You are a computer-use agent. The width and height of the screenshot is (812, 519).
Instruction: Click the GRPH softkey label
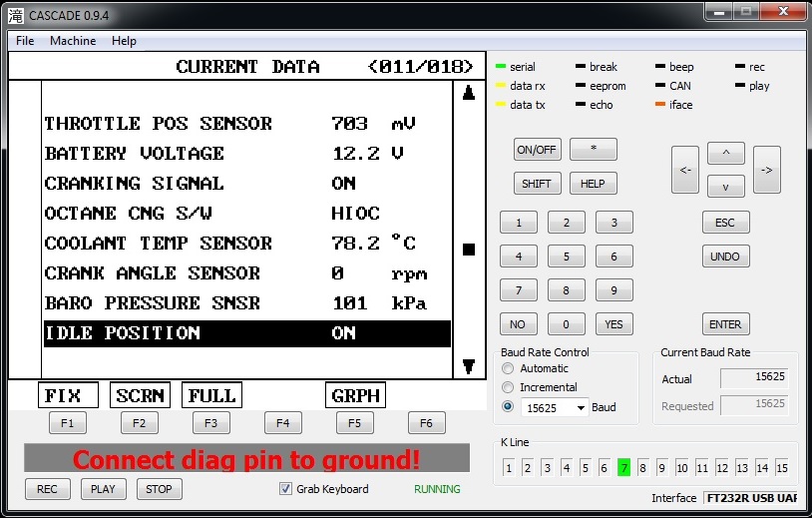[x=355, y=395]
